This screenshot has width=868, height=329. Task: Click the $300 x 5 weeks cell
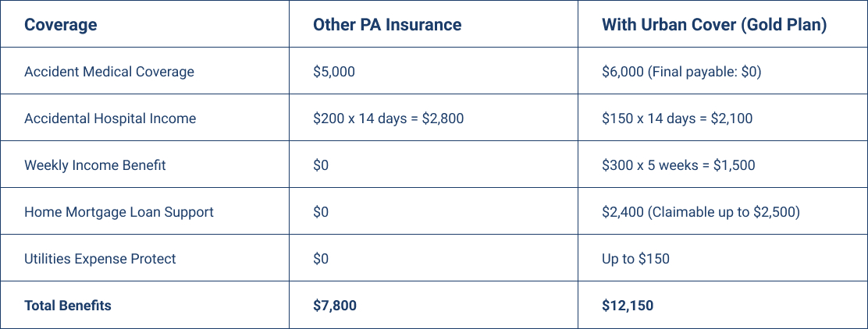tap(678, 165)
